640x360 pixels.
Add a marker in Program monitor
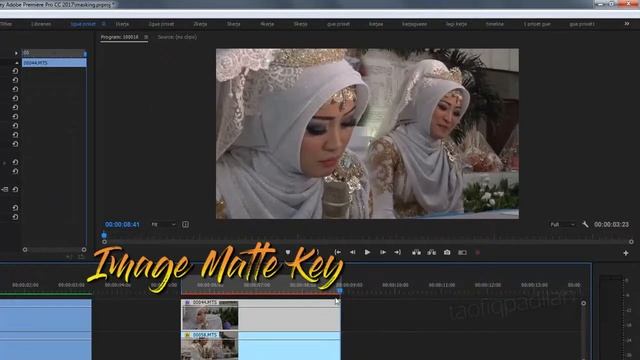coord(288,252)
